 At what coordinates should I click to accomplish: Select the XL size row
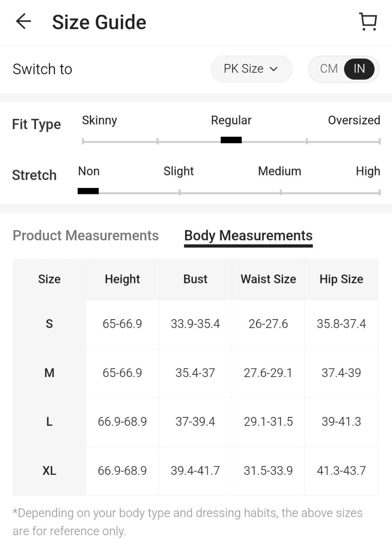point(49,471)
